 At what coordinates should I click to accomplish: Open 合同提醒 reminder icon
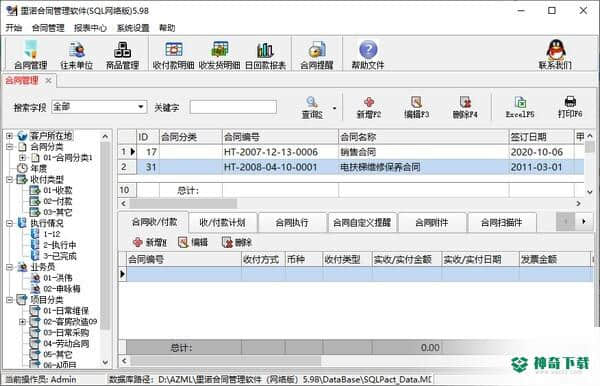pos(317,55)
